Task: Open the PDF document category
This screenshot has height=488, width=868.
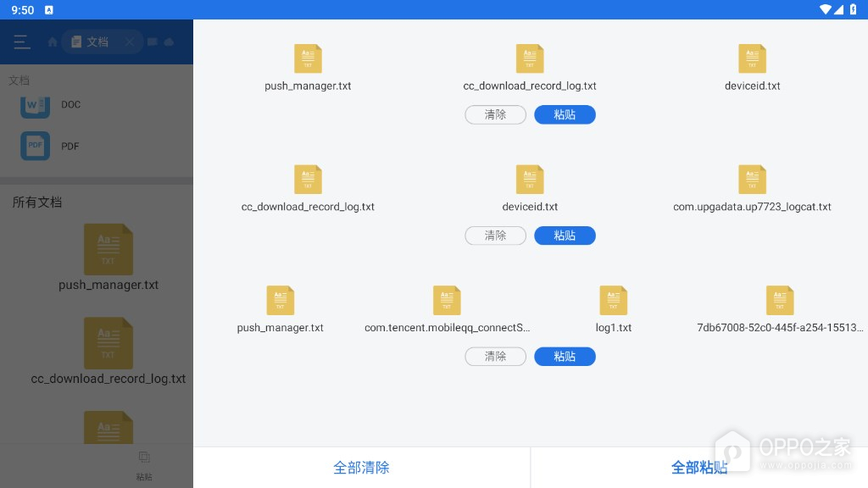Action: tap(51, 146)
